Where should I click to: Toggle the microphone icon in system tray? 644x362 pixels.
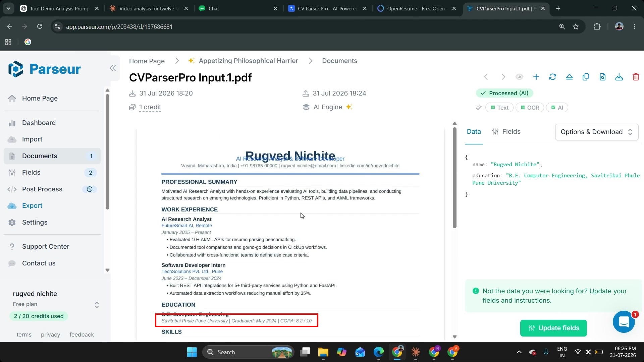pos(546,352)
